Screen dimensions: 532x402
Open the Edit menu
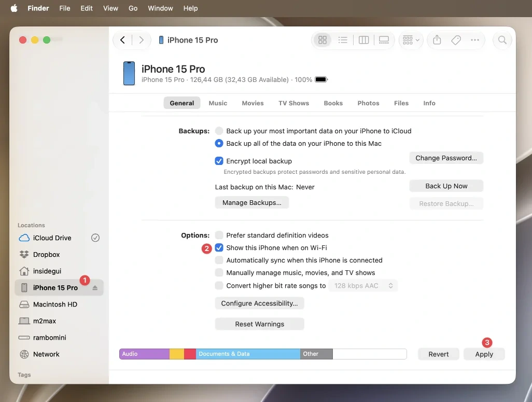(x=87, y=8)
